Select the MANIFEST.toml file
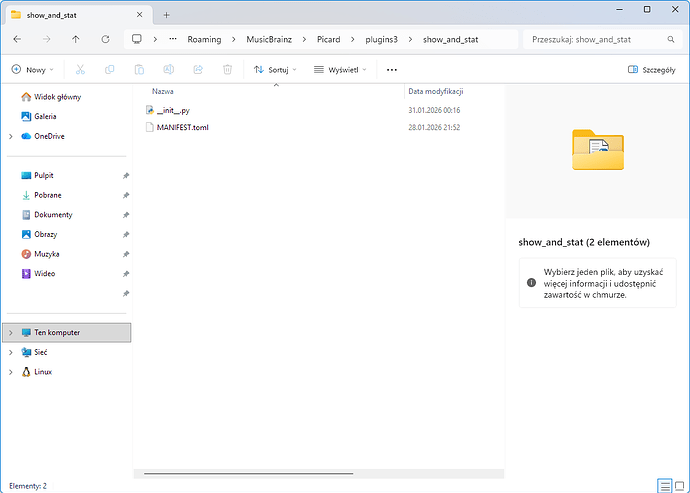This screenshot has width=690, height=493. [182, 128]
